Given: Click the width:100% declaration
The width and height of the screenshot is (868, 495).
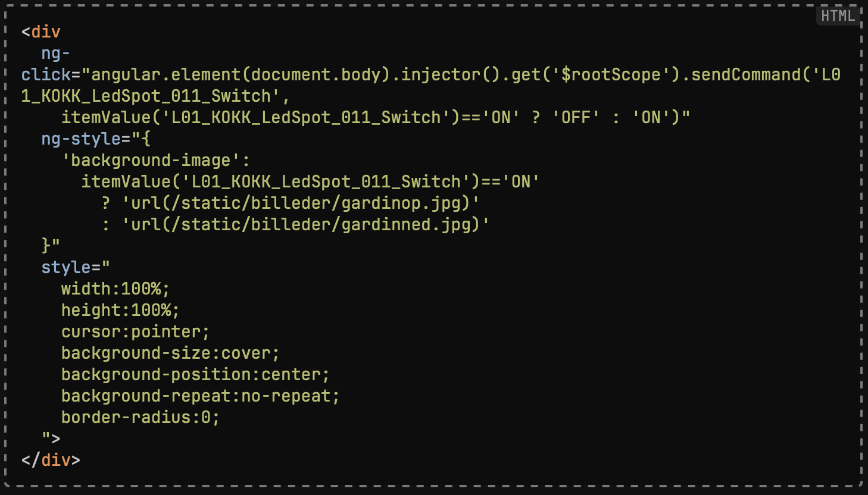Looking at the screenshot, I should (115, 289).
